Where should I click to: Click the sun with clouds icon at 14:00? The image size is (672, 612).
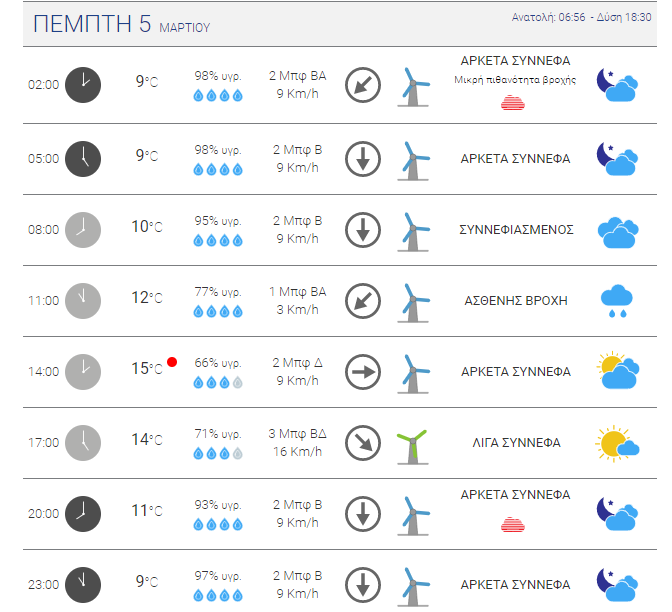tap(618, 370)
